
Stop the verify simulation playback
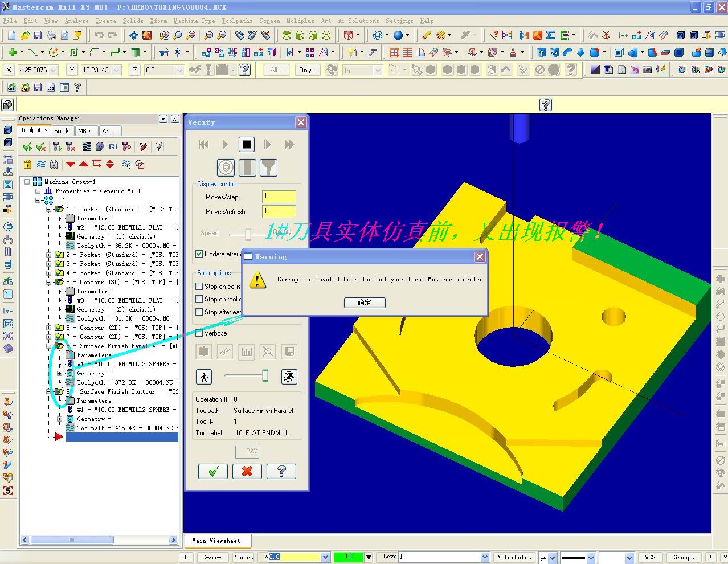point(247,145)
